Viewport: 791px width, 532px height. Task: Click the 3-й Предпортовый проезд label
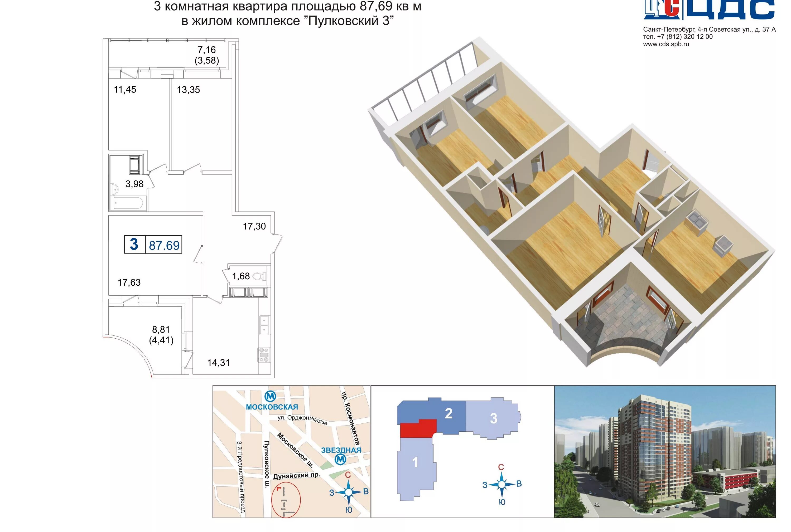tap(241, 477)
